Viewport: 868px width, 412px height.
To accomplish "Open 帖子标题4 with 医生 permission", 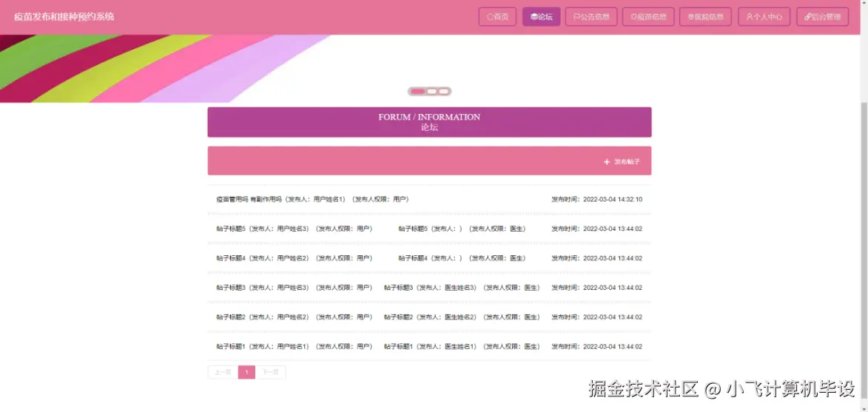I will tap(462, 258).
